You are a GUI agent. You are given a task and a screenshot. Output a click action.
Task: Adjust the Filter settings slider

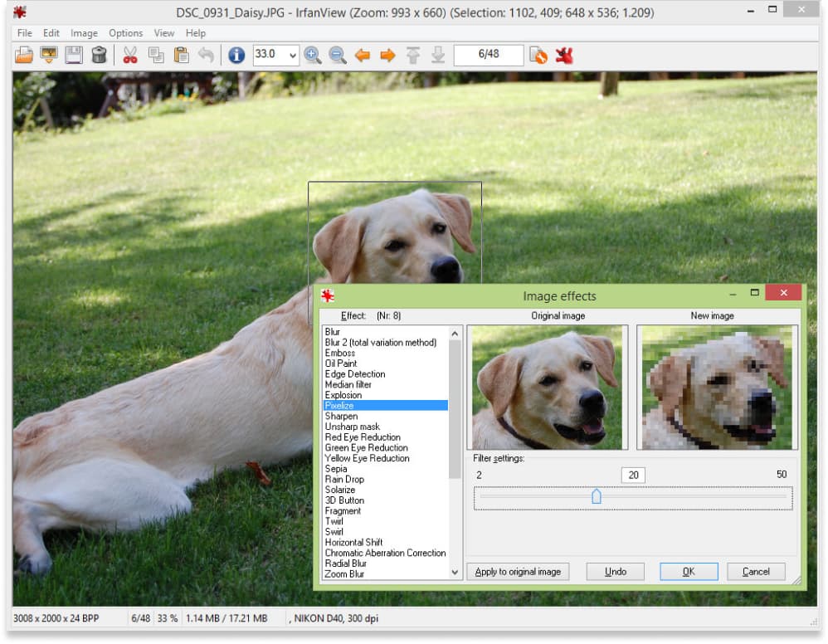(x=599, y=496)
